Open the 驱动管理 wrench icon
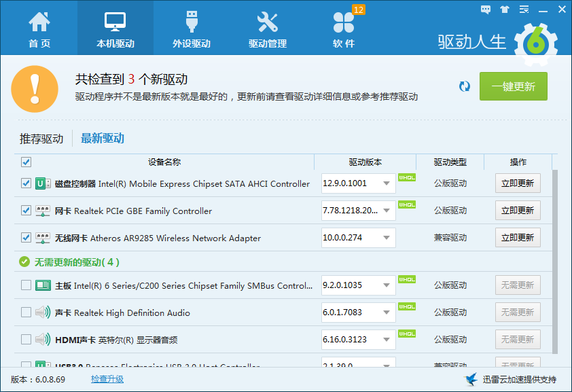This screenshot has width=572, height=392. [x=267, y=24]
